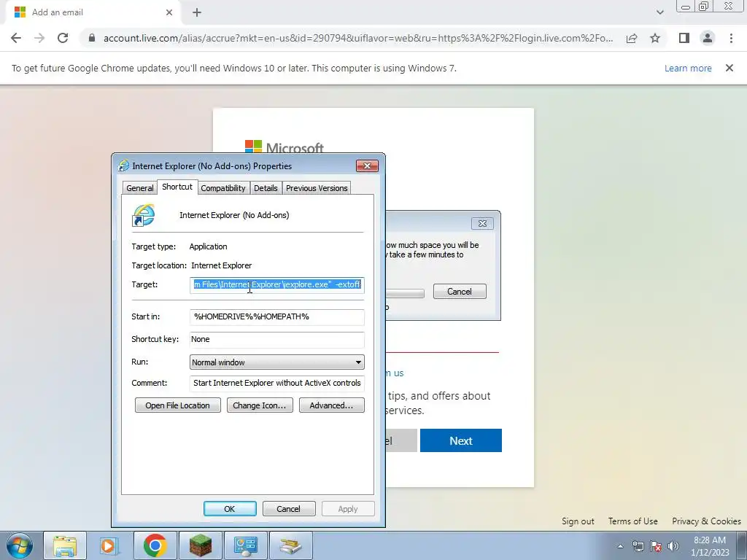This screenshot has height=560, width=747.
Task: Expand the Run dropdown
Action: coord(276,362)
